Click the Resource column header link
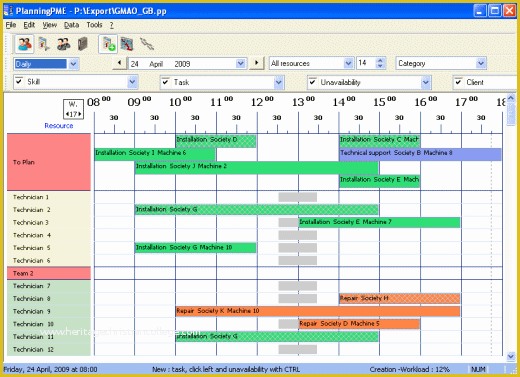The image size is (520, 377). [x=59, y=126]
